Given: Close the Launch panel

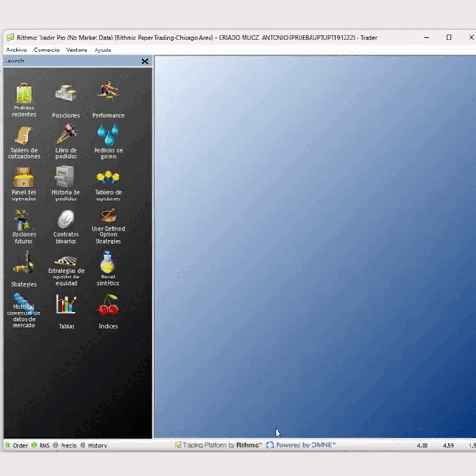Looking at the screenshot, I should [x=145, y=62].
